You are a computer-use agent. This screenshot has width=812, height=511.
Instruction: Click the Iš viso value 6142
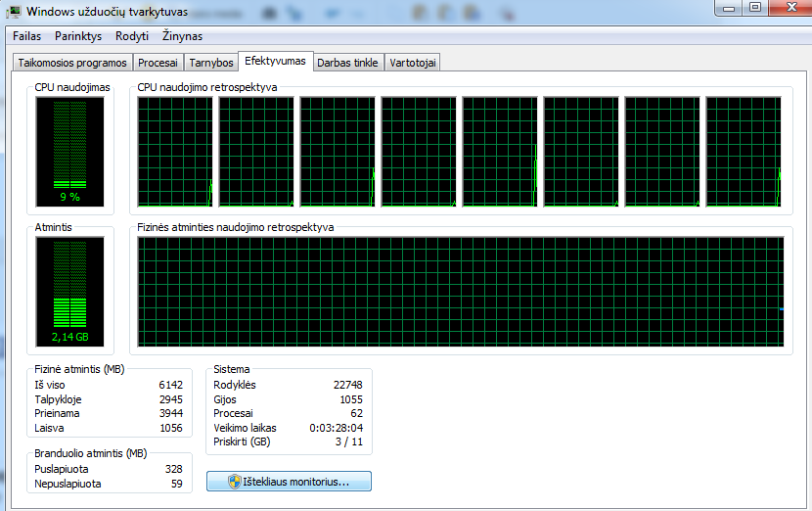tap(171, 385)
